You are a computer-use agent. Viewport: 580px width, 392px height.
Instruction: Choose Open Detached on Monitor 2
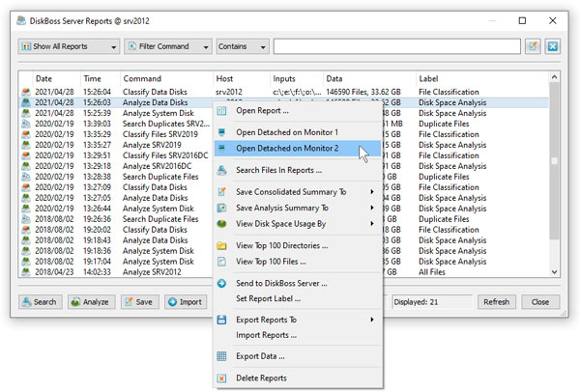[x=298, y=148]
